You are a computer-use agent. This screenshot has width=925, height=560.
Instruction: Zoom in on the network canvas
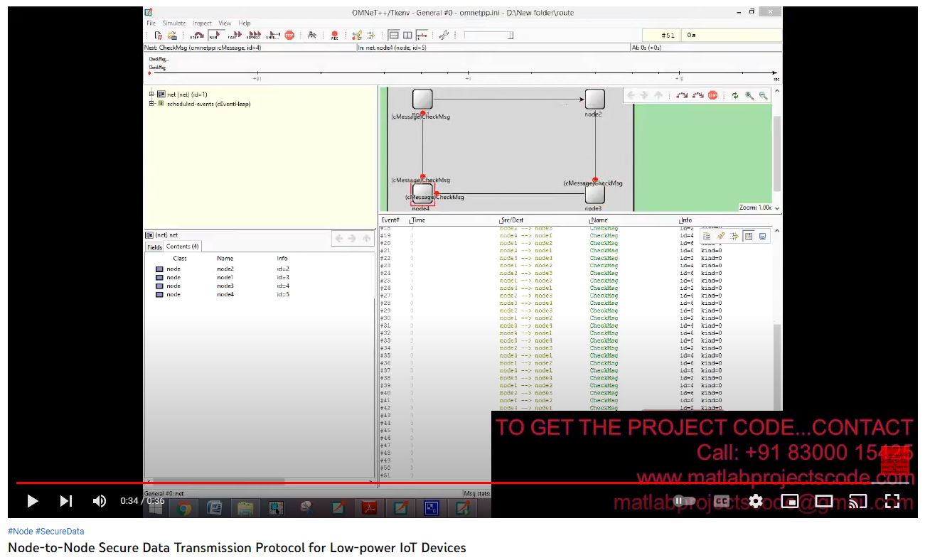749,95
